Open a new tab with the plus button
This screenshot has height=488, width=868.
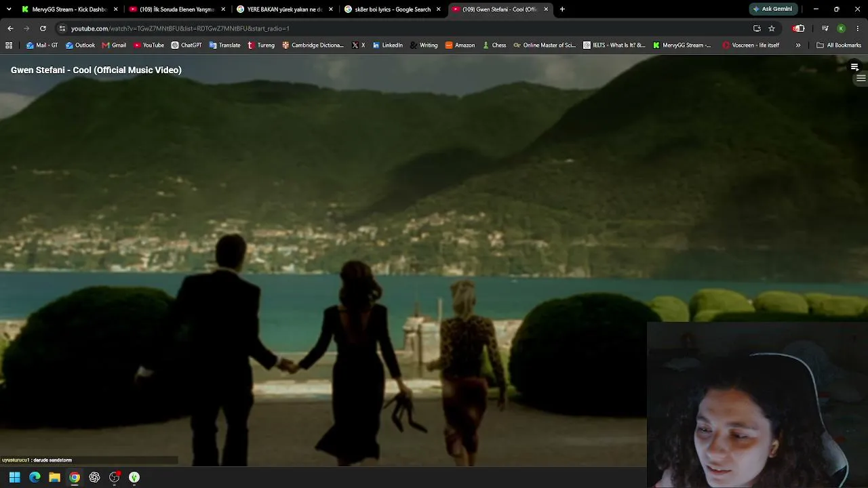click(x=562, y=9)
